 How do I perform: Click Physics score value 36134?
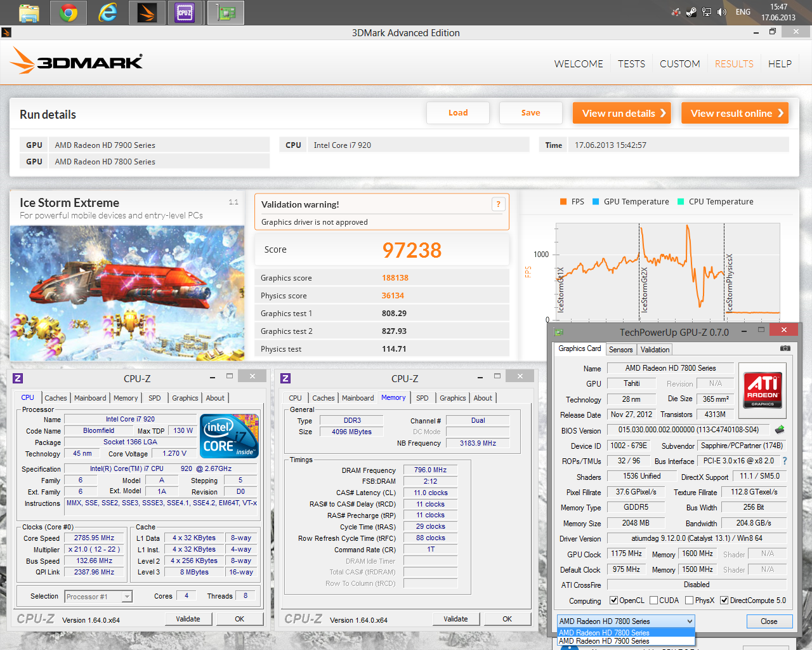point(393,296)
